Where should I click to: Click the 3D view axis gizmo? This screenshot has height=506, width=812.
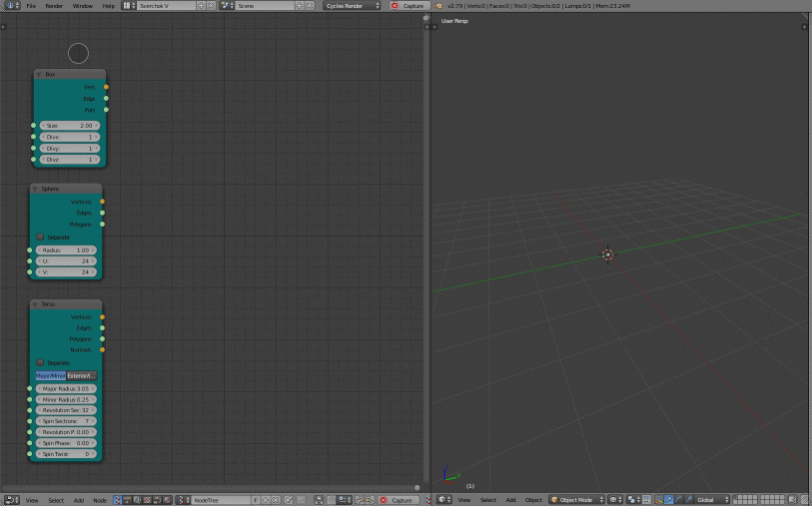point(449,476)
